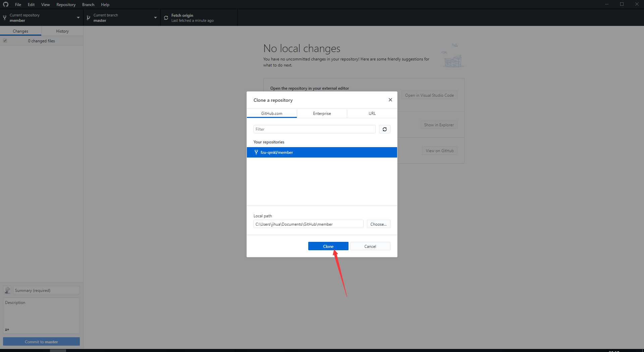Click the Description text area
The height and width of the screenshot is (352, 644).
pos(42,315)
